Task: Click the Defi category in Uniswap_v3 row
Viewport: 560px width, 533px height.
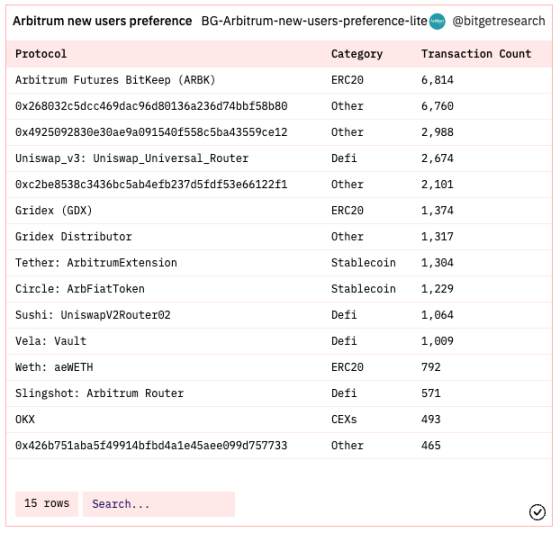Action: click(x=344, y=158)
